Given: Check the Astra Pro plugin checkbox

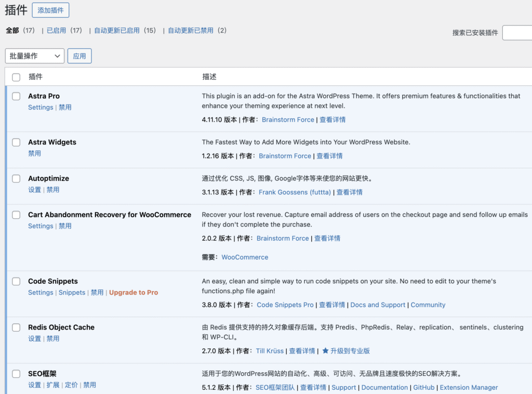Looking at the screenshot, I should pos(17,96).
